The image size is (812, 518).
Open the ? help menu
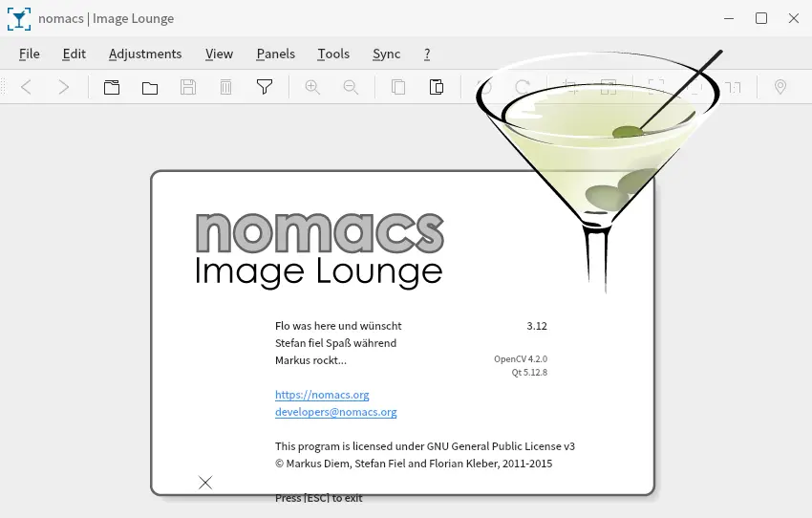427,54
